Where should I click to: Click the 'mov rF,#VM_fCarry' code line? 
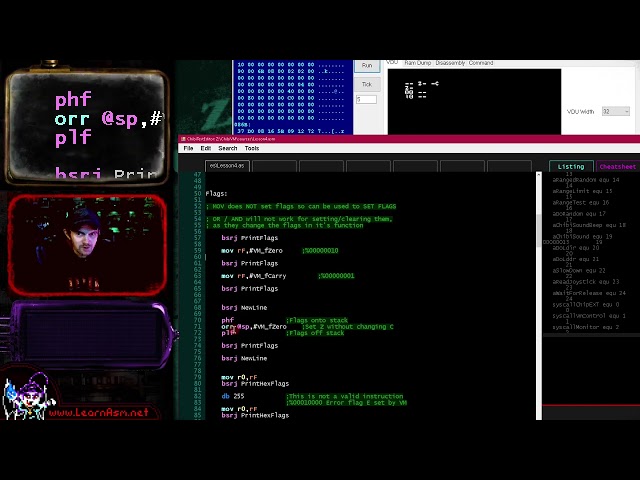point(253,276)
